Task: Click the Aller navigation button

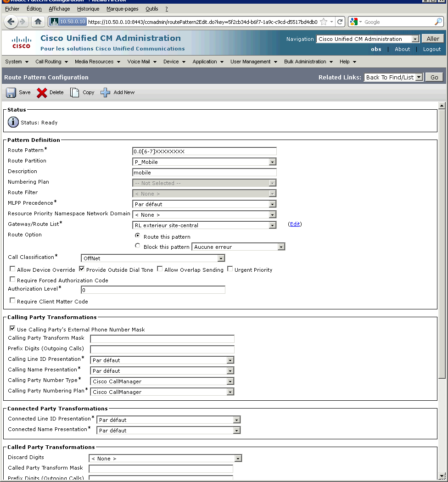Action: click(433, 39)
